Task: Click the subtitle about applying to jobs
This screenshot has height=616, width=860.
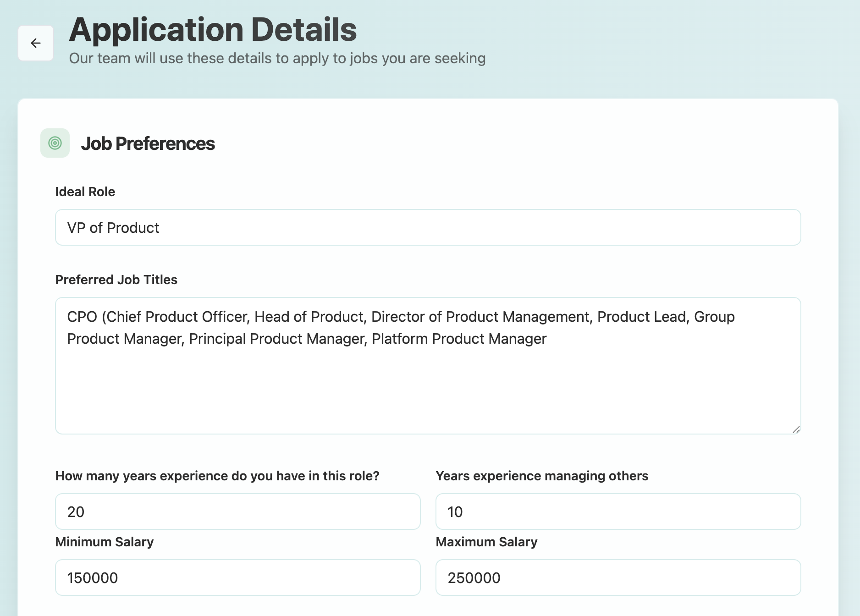Action: coord(277,58)
